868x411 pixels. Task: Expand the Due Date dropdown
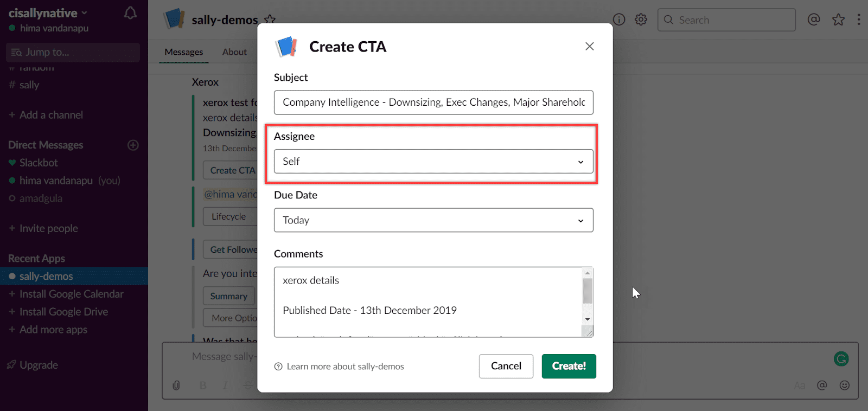point(433,220)
